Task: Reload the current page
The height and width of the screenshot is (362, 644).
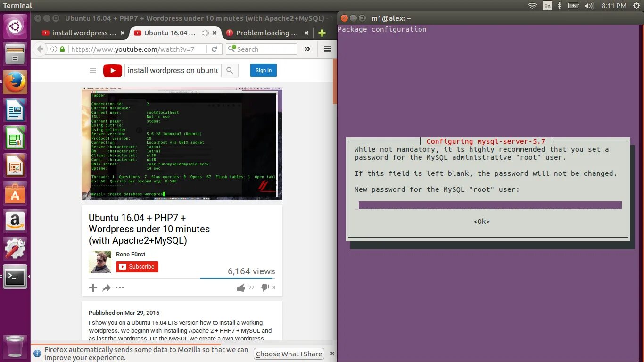Action: point(214,49)
